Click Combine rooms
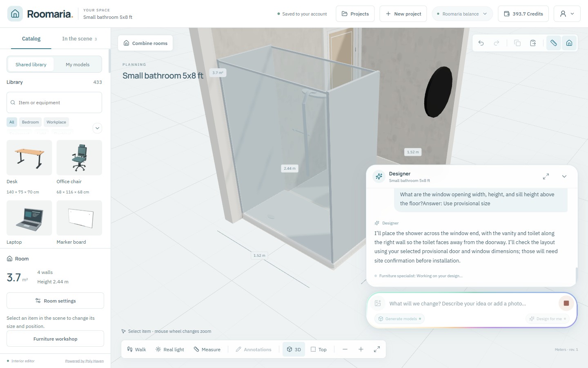This screenshot has width=588, height=368. point(145,43)
